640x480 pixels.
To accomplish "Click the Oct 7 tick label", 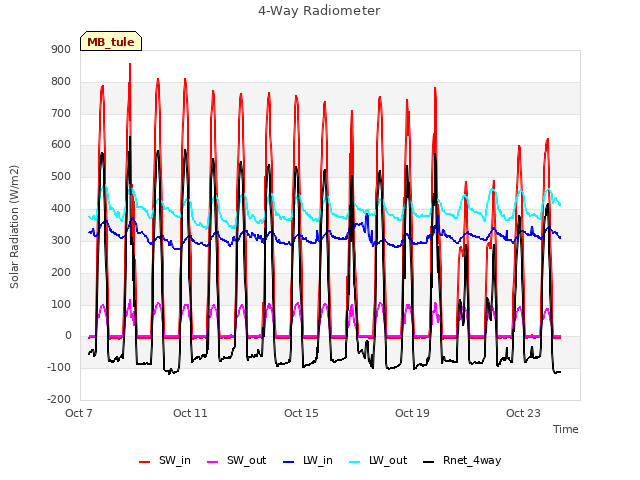I will [x=79, y=413].
